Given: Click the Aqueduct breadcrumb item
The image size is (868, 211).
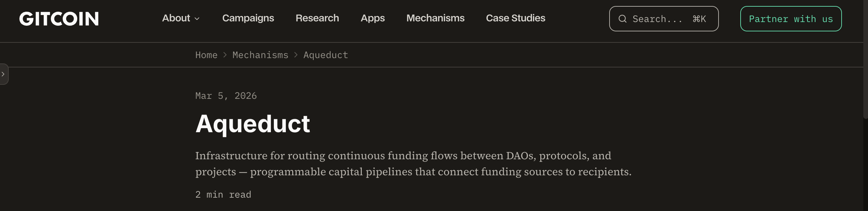Looking at the screenshot, I should point(326,55).
